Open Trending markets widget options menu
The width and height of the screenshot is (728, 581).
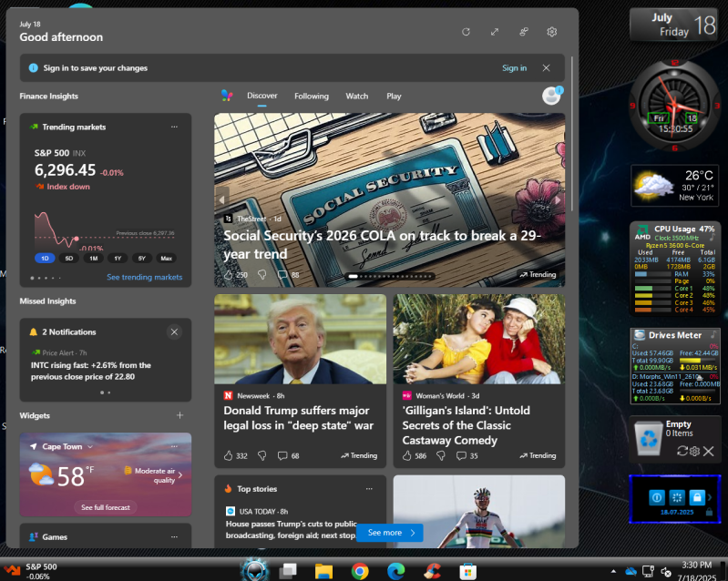click(174, 127)
